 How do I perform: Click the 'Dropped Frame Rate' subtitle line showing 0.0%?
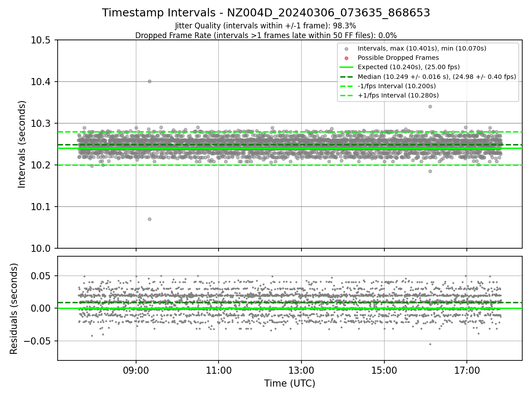click(266, 35)
